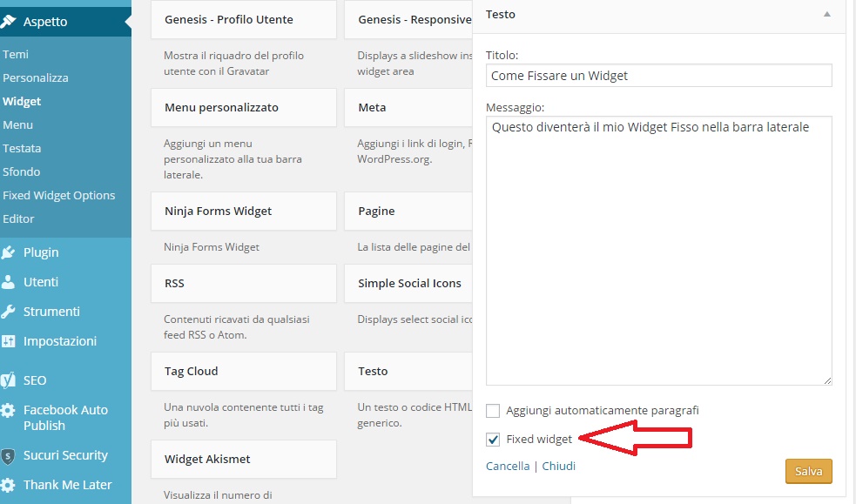The height and width of the screenshot is (504, 856).
Task: Click the Impostazioni sliders icon
Action: click(x=8, y=341)
